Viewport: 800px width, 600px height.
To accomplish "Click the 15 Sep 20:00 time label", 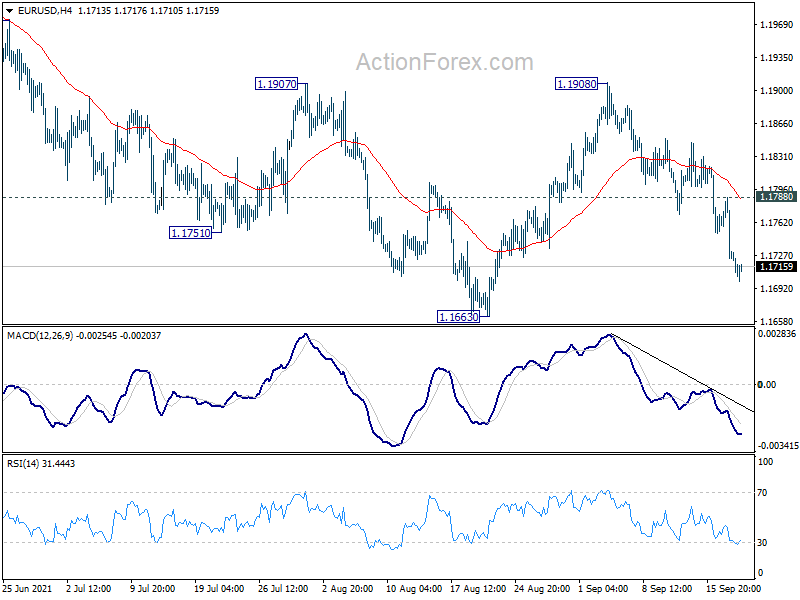I will 733,588.
